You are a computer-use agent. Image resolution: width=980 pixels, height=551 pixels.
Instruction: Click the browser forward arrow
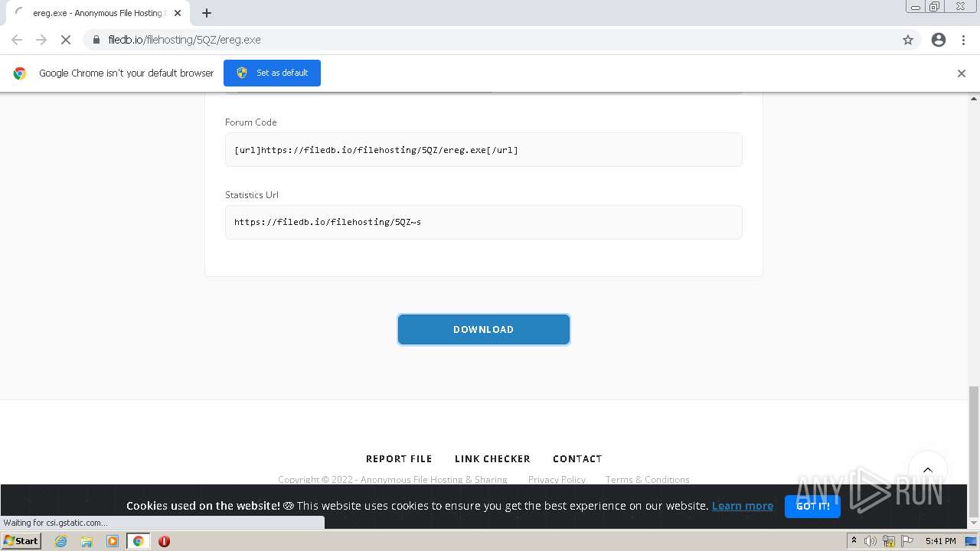pos(41,40)
